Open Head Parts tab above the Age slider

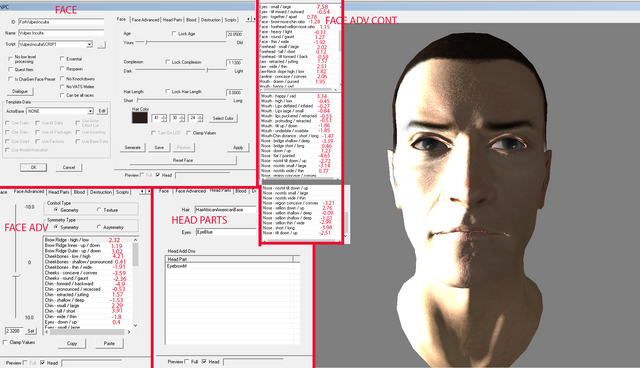(x=172, y=20)
